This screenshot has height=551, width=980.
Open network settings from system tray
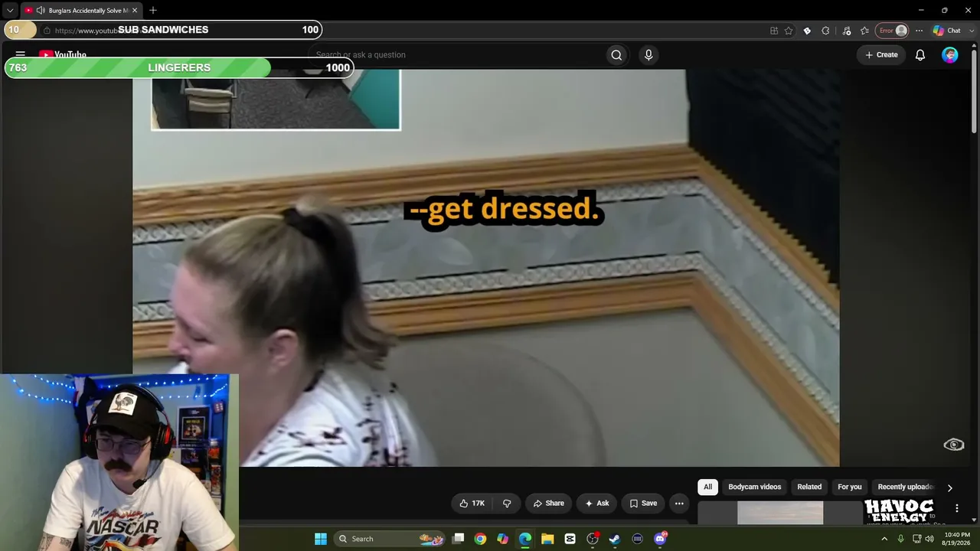(x=916, y=539)
